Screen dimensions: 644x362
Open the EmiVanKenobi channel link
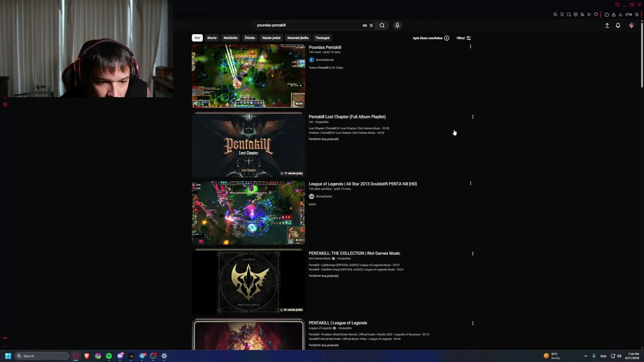point(325,60)
